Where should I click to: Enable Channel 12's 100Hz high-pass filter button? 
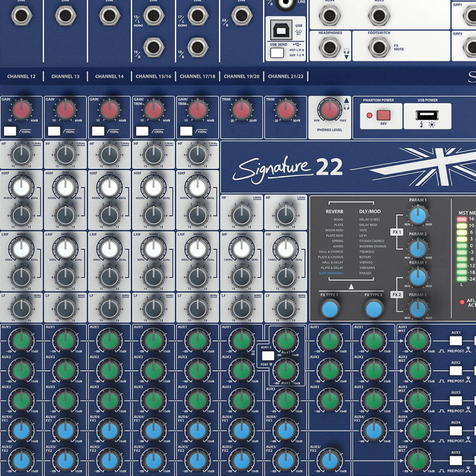pyautogui.click(x=10, y=130)
